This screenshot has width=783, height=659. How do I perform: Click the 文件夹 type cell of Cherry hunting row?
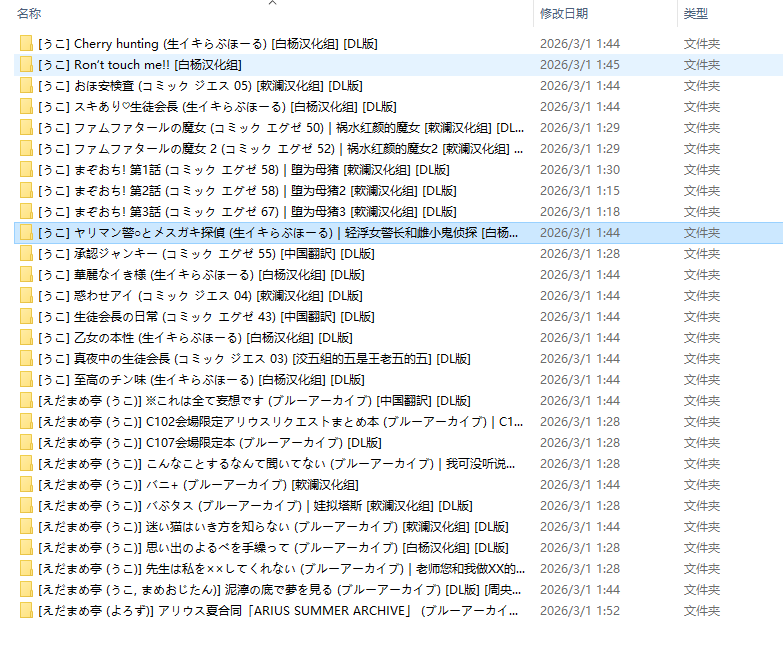(702, 44)
